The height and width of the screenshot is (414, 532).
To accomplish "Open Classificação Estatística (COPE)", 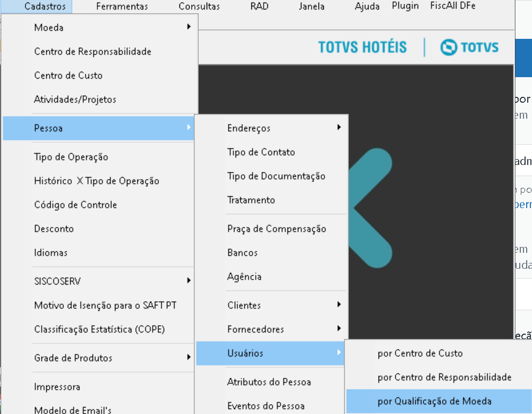I will (99, 329).
